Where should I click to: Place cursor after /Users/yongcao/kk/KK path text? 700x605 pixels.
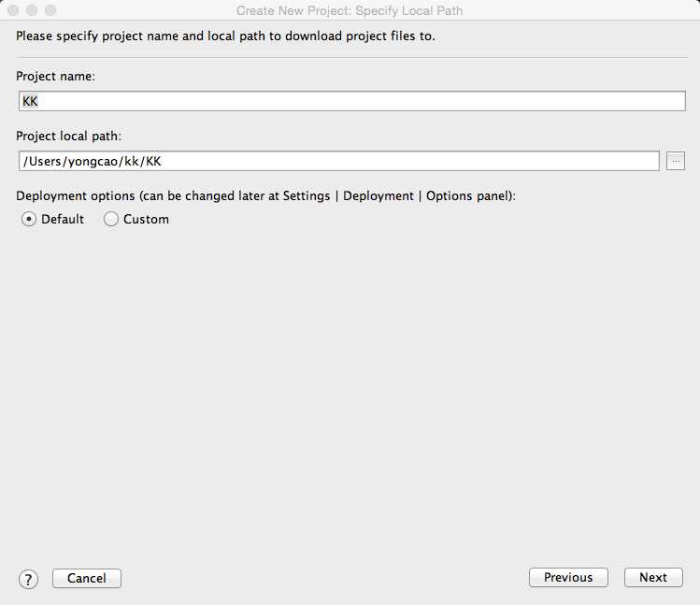163,162
